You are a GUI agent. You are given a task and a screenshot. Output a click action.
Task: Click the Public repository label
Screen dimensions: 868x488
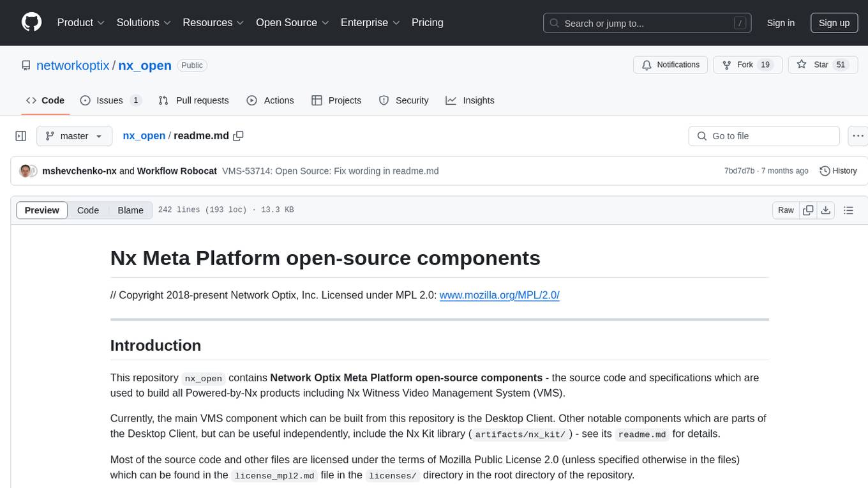click(x=191, y=65)
